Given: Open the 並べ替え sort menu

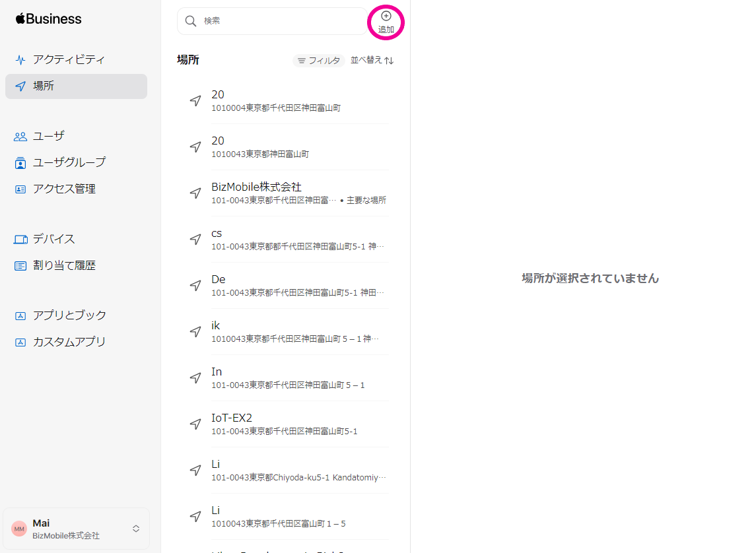Looking at the screenshot, I should pyautogui.click(x=372, y=60).
